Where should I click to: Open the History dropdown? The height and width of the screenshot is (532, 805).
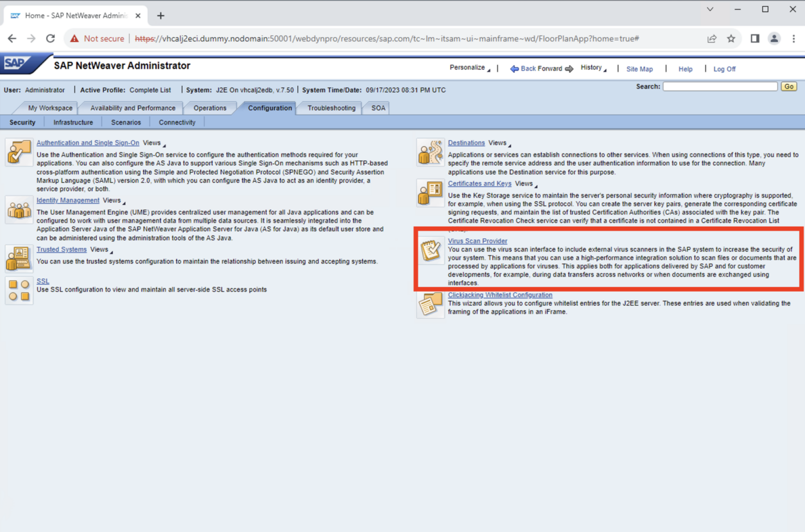point(592,68)
